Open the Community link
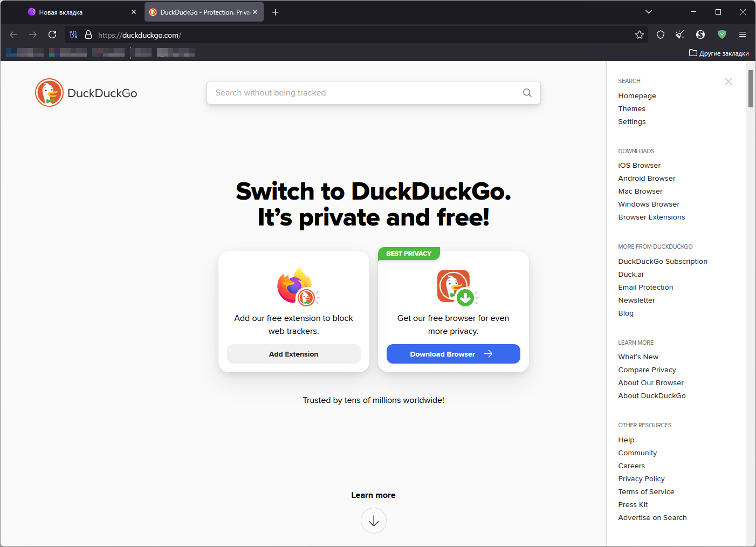756x547 pixels. 637,453
